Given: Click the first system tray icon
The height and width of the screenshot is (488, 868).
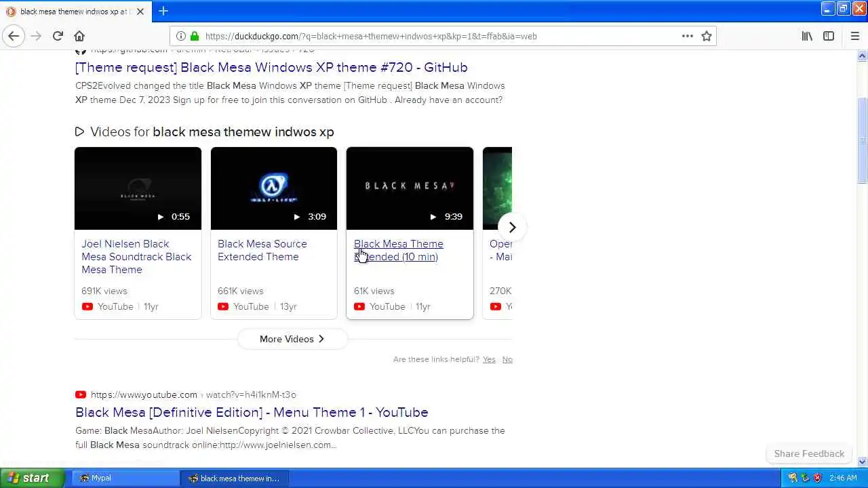Looking at the screenshot, I should pyautogui.click(x=792, y=478).
